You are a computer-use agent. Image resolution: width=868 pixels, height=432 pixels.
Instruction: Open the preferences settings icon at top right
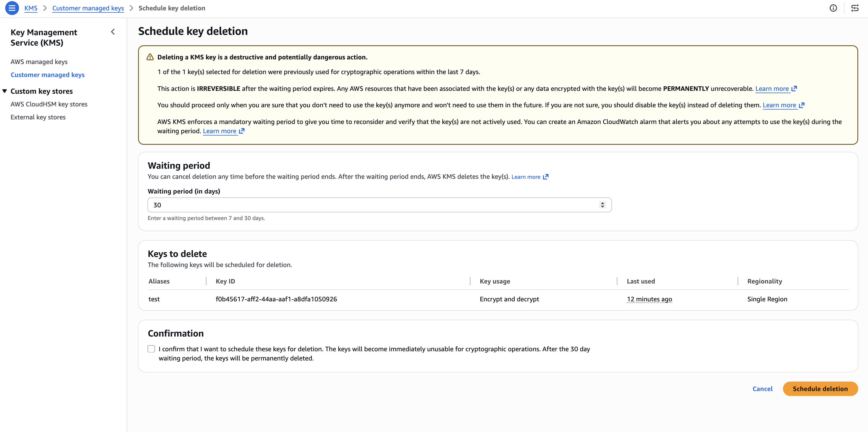pos(855,8)
